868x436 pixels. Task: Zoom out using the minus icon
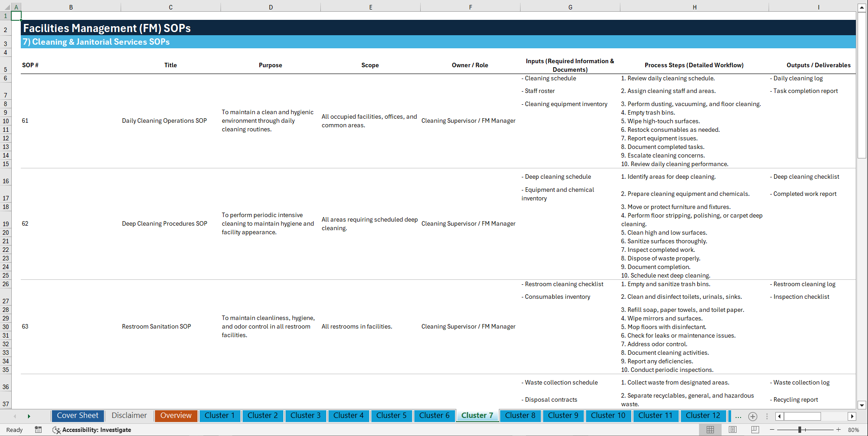tap(772, 430)
